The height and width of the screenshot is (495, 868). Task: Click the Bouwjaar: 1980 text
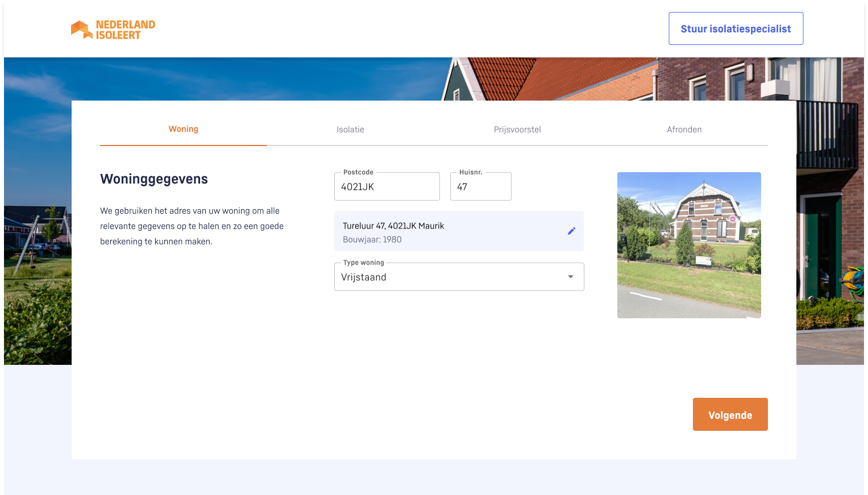[372, 240]
